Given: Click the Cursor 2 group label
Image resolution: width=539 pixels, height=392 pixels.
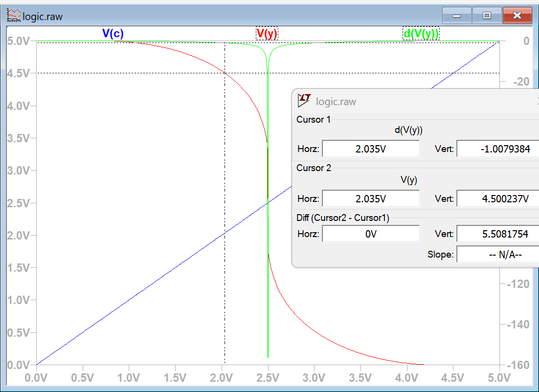Looking at the screenshot, I should click(x=314, y=168).
